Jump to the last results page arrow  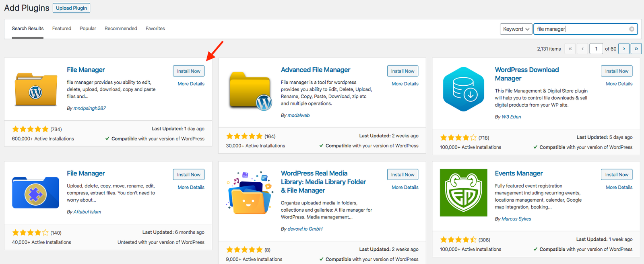[636, 49]
